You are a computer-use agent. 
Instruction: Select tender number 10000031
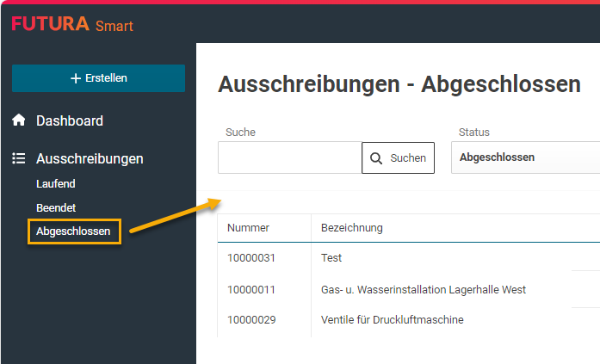(251, 257)
